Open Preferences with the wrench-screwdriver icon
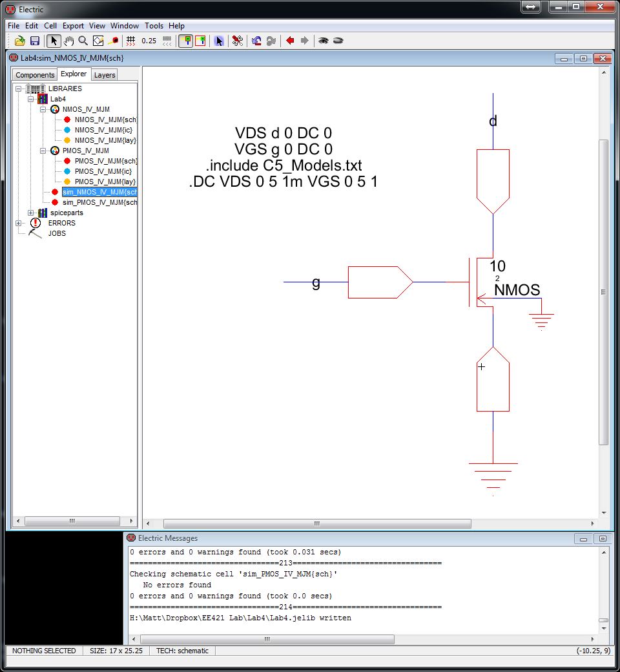This screenshot has width=620, height=672. pyautogui.click(x=237, y=41)
